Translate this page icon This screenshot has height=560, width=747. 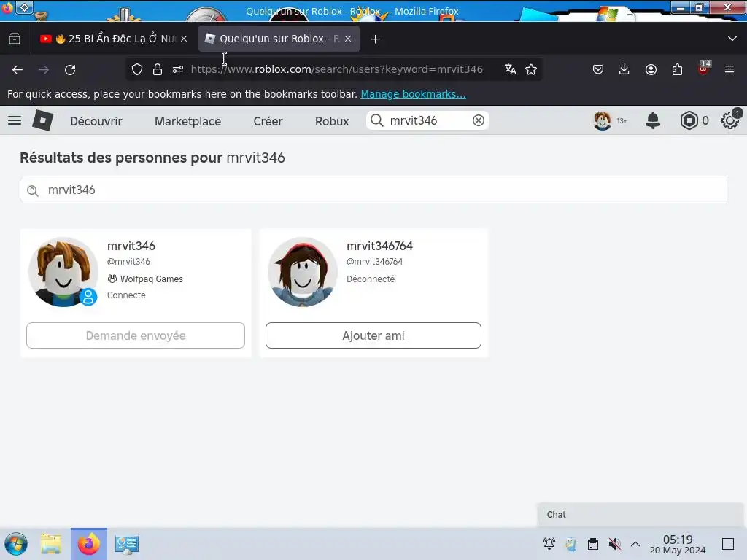pyautogui.click(x=510, y=69)
